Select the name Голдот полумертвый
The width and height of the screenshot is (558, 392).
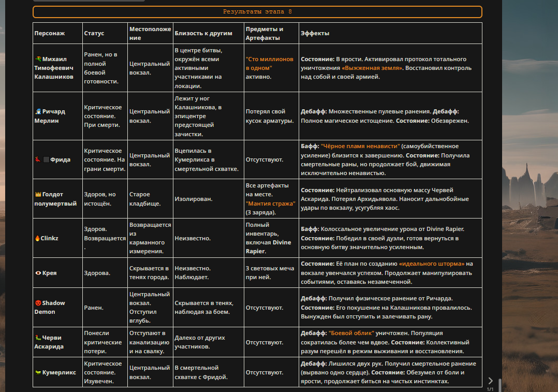[x=55, y=199]
